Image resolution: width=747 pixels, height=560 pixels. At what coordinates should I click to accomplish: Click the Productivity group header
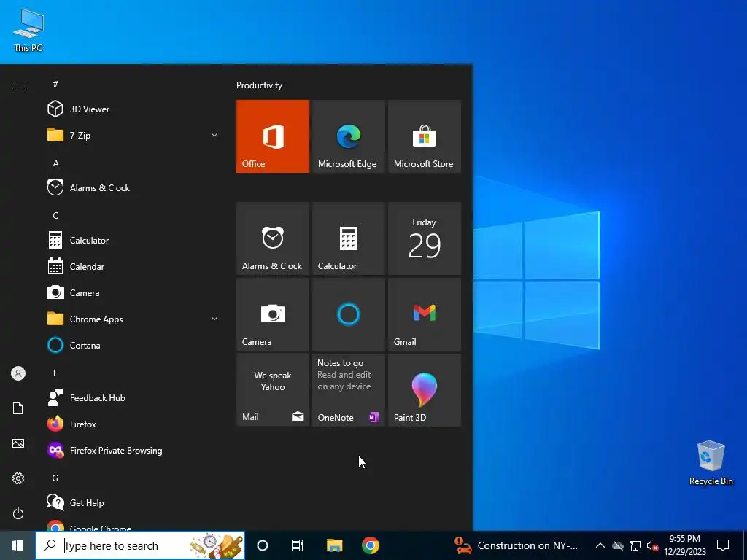259,85
